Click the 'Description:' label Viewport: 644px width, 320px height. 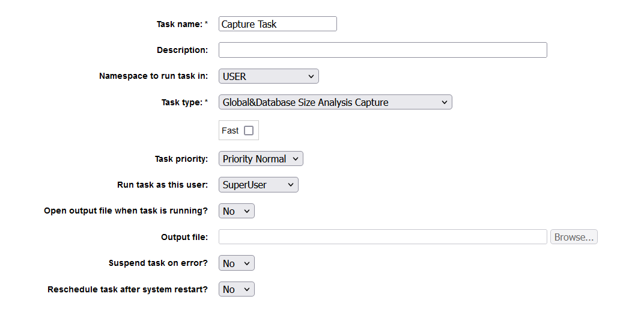pyautogui.click(x=182, y=50)
